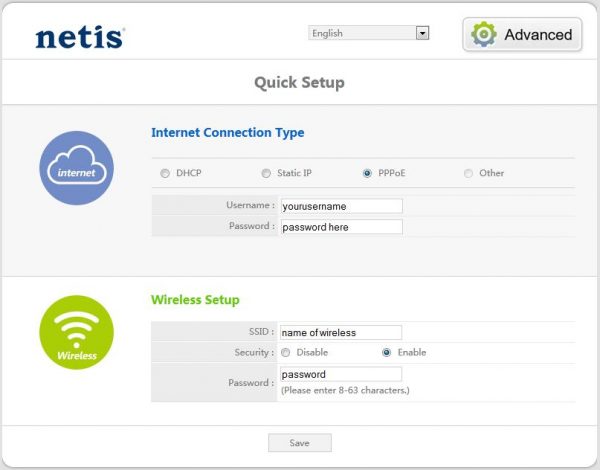Open the English language dropdown
The width and height of the screenshot is (600, 470).
(368, 33)
